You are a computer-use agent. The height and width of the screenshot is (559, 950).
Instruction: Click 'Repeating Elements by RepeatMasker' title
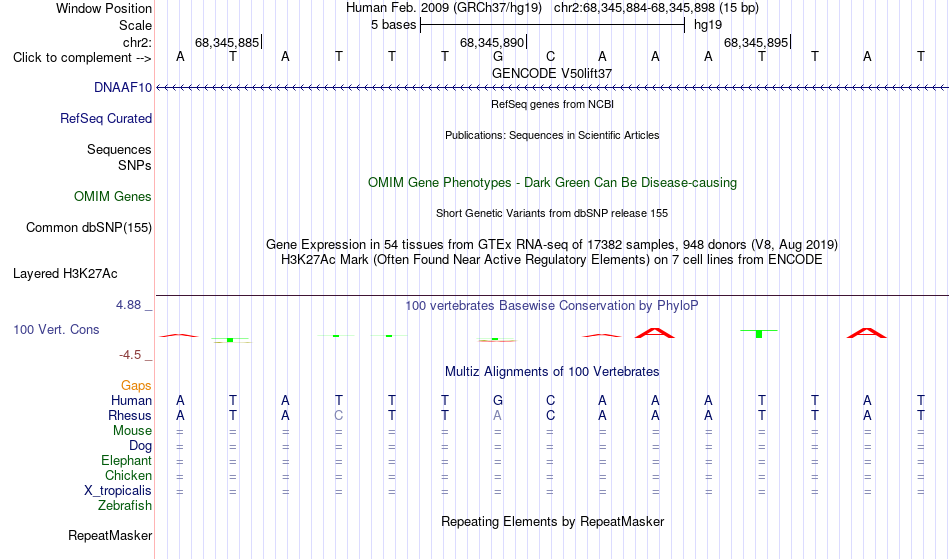pos(552,522)
